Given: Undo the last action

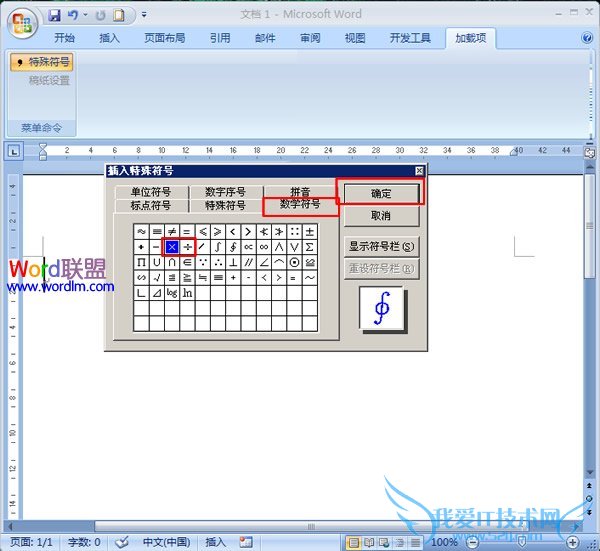Looking at the screenshot, I should (x=73, y=15).
